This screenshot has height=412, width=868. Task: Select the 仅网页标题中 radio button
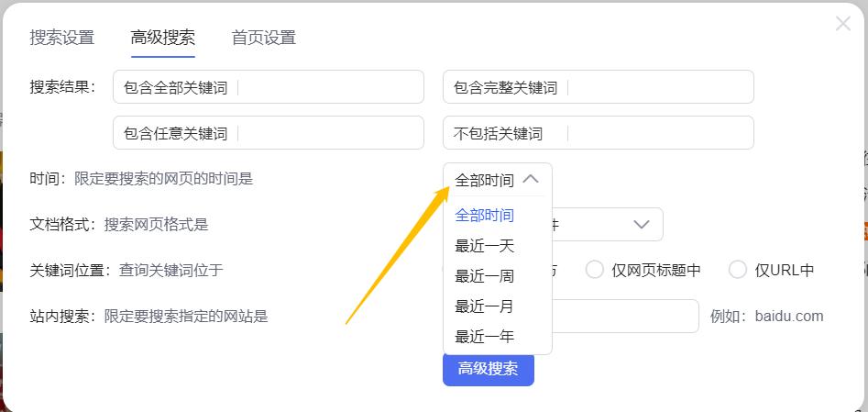point(595,270)
